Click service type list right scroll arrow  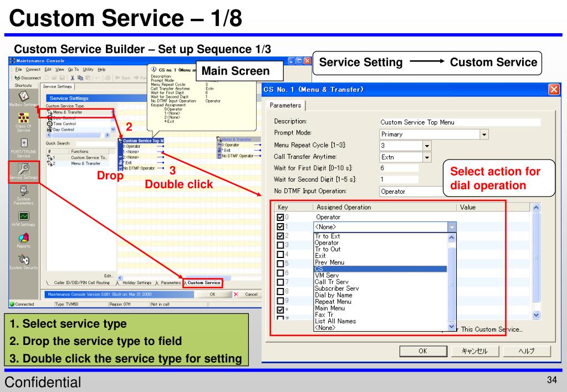click(x=107, y=135)
